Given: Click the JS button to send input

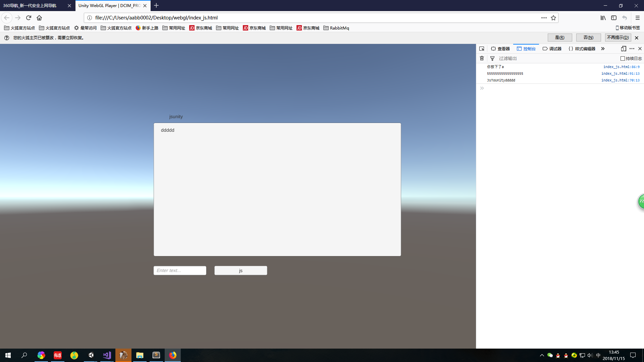Looking at the screenshot, I should (240, 270).
